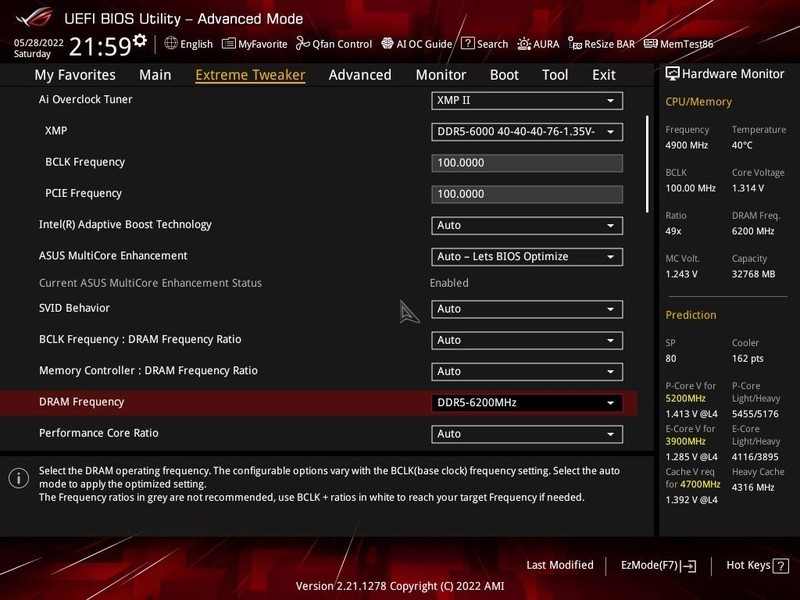Open AURA lighting settings
Image resolution: width=800 pixels, height=600 pixels.
542,44
